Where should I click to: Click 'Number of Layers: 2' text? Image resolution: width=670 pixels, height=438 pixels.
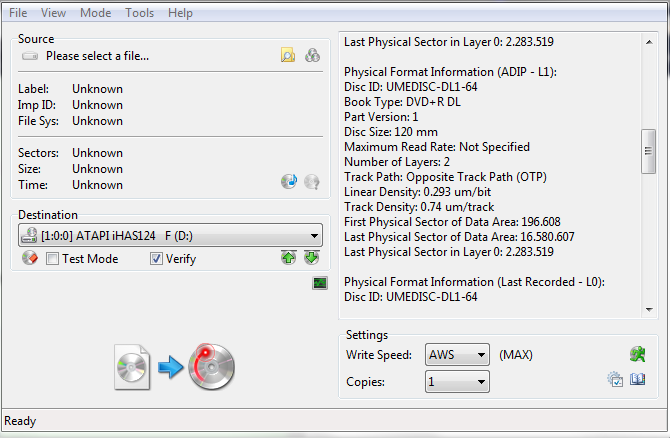[397, 162]
